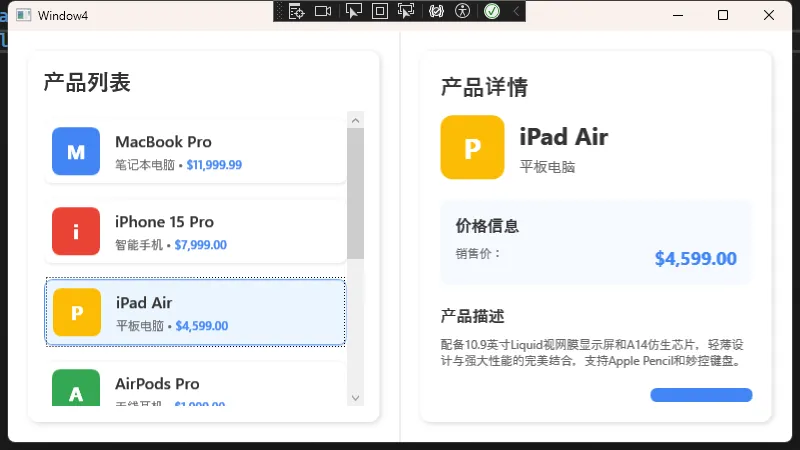Click large yellow P icon in details
The width and height of the screenshot is (800, 450).
coord(472,148)
